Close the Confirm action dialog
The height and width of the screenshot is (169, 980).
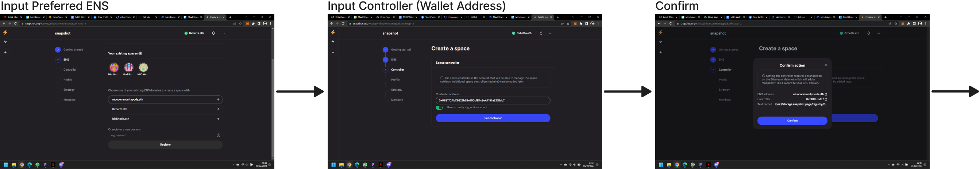[826, 65]
